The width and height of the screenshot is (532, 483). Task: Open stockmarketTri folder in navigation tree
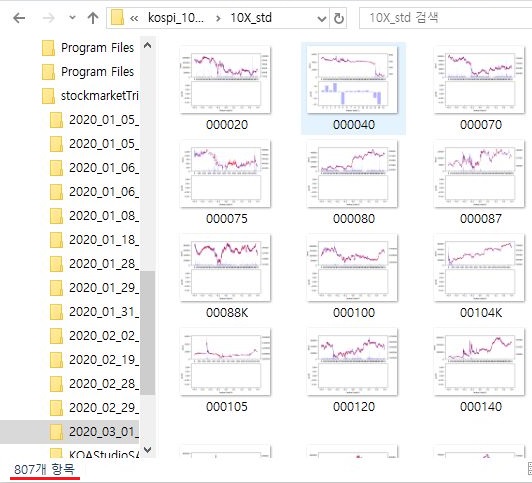coord(90,96)
